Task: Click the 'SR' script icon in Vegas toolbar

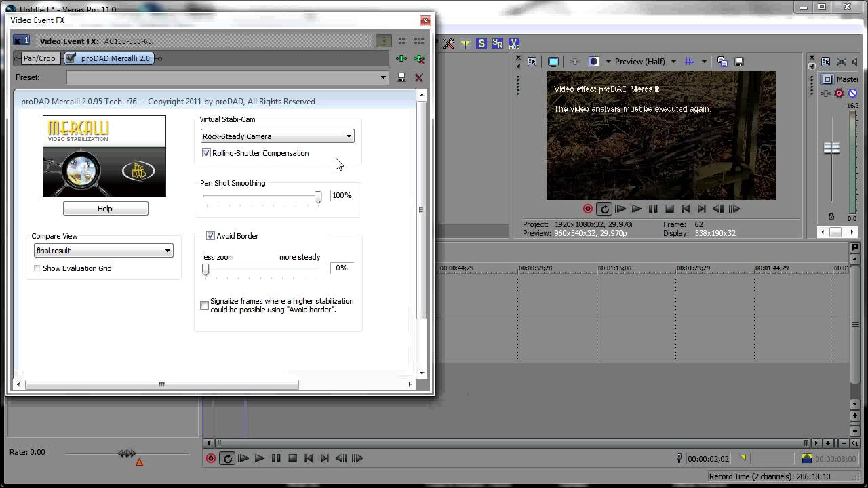Action: tap(498, 43)
